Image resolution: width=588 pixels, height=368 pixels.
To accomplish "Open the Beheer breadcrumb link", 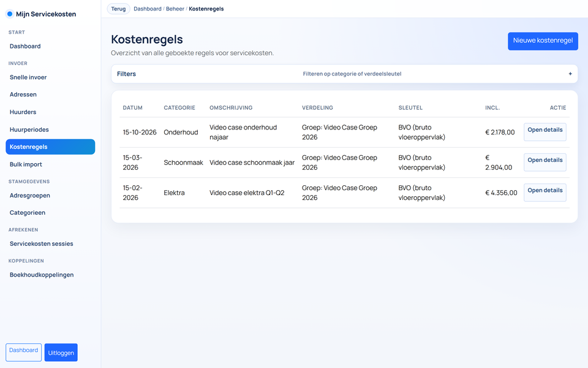I will point(175,9).
